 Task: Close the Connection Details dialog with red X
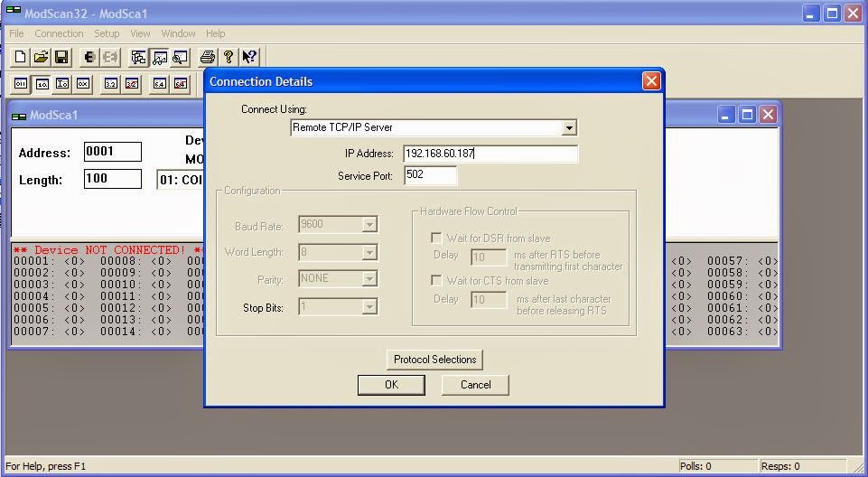point(651,81)
